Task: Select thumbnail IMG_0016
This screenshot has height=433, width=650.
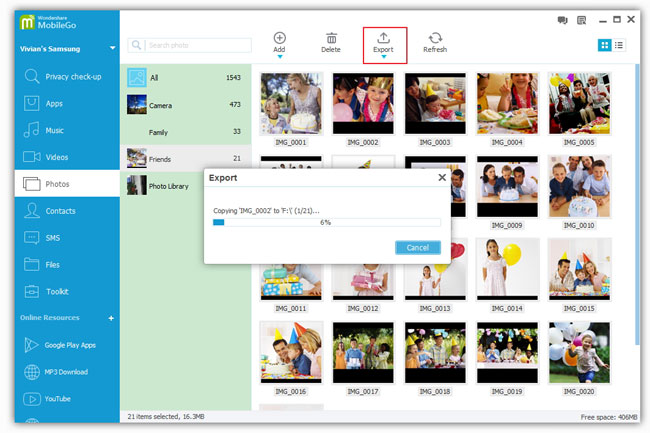Action: point(291,353)
